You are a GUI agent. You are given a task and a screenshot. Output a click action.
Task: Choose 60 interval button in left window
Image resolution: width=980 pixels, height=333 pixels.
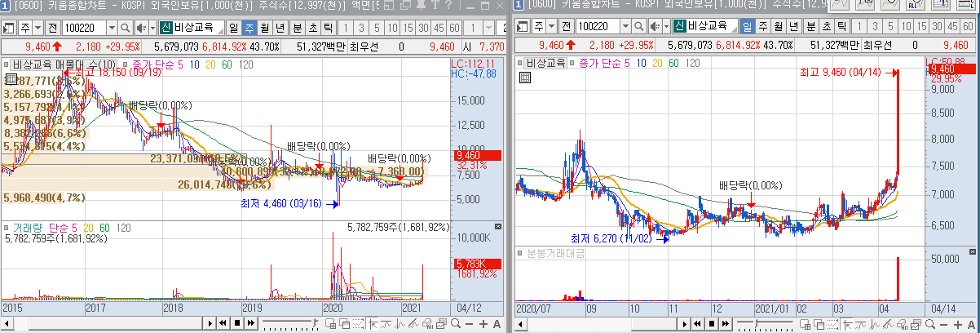[454, 28]
